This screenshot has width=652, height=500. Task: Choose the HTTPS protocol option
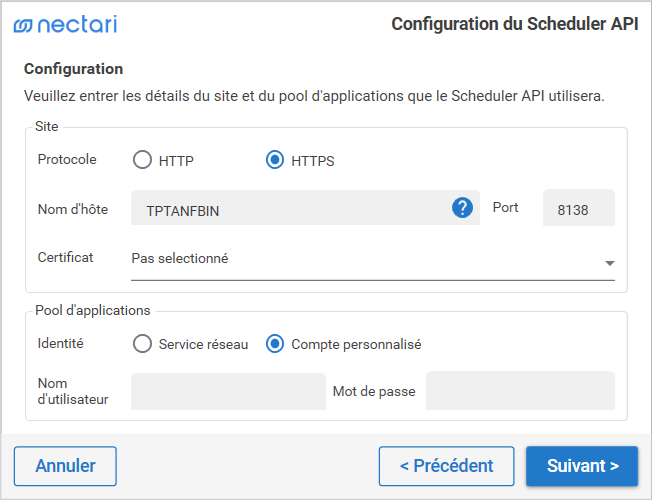click(x=275, y=160)
